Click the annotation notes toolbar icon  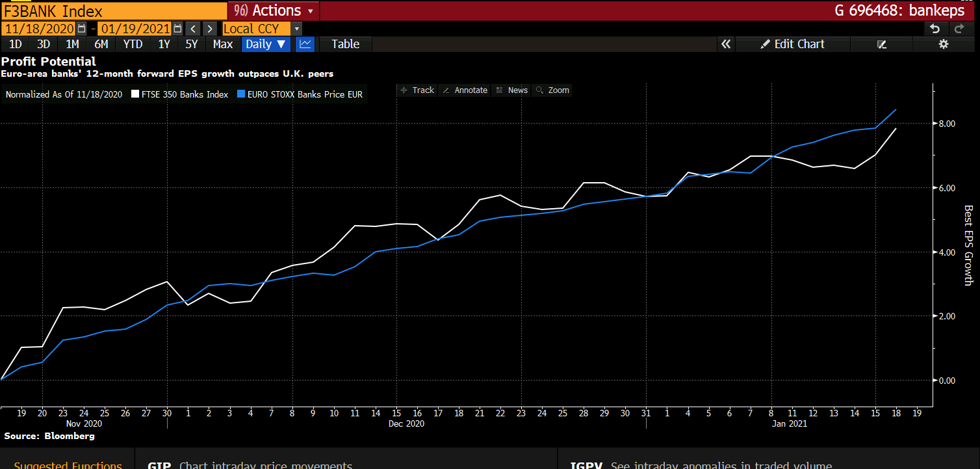[881, 44]
